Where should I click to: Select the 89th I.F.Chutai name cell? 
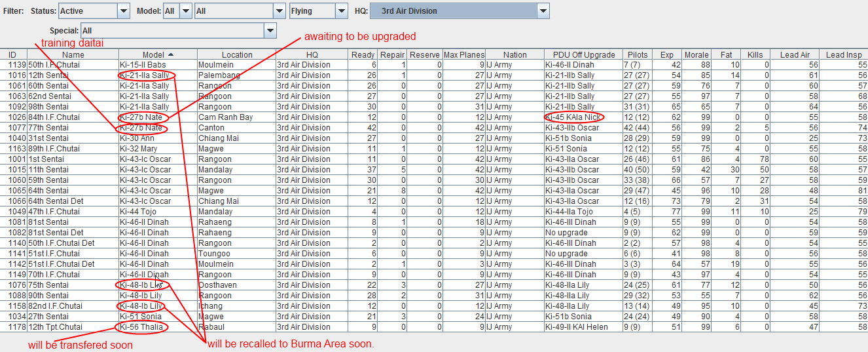73,149
